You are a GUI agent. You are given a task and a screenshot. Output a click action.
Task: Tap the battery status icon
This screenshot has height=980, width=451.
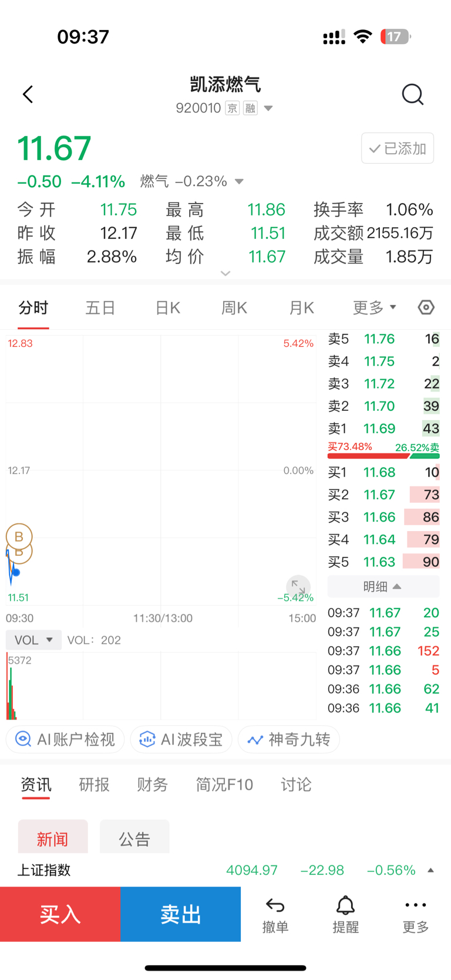coord(396,37)
